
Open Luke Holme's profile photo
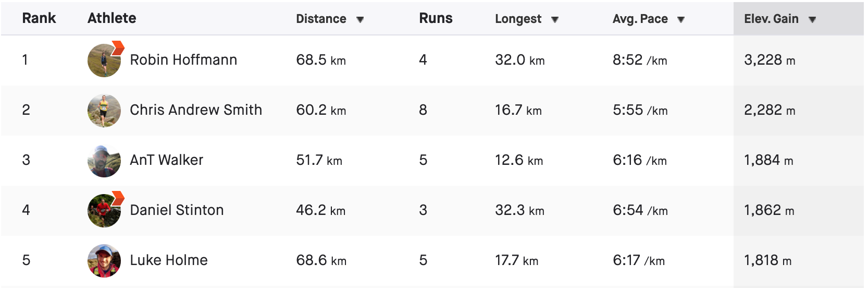pyautogui.click(x=104, y=261)
